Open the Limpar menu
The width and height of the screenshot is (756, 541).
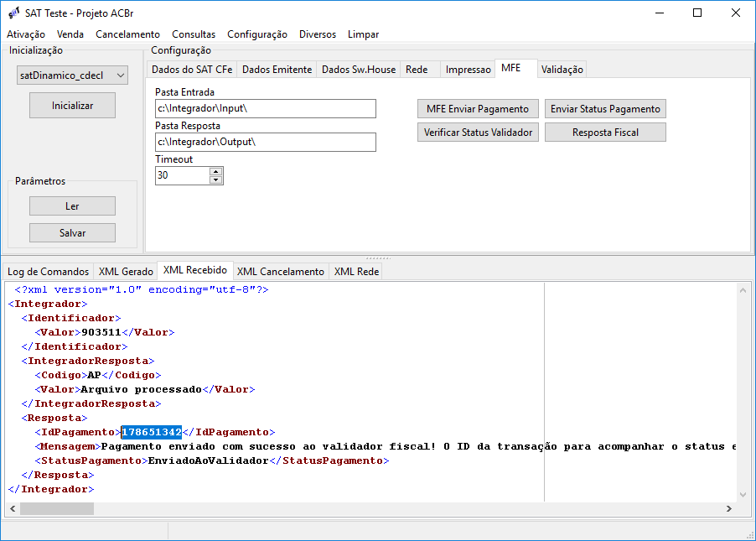[363, 34]
